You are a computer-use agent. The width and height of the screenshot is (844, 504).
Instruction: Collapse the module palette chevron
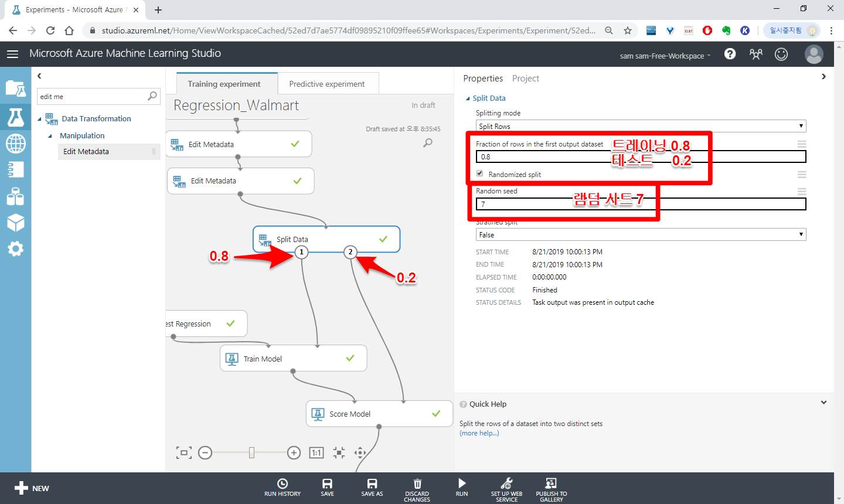click(x=39, y=76)
